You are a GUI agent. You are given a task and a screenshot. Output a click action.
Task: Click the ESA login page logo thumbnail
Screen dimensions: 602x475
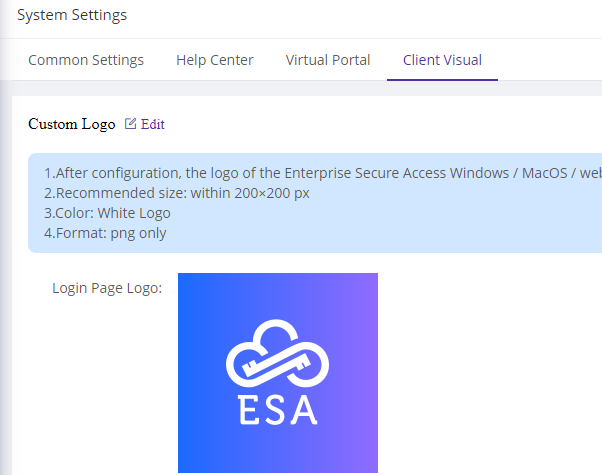278,373
